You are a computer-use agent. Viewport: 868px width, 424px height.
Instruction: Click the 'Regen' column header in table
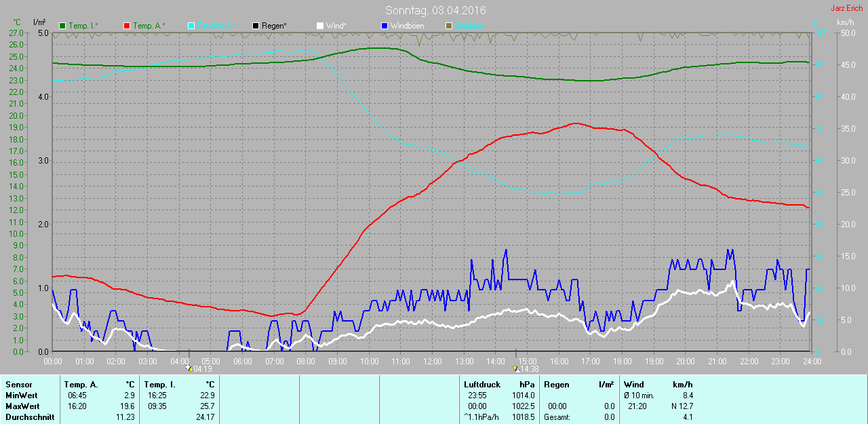click(x=557, y=385)
